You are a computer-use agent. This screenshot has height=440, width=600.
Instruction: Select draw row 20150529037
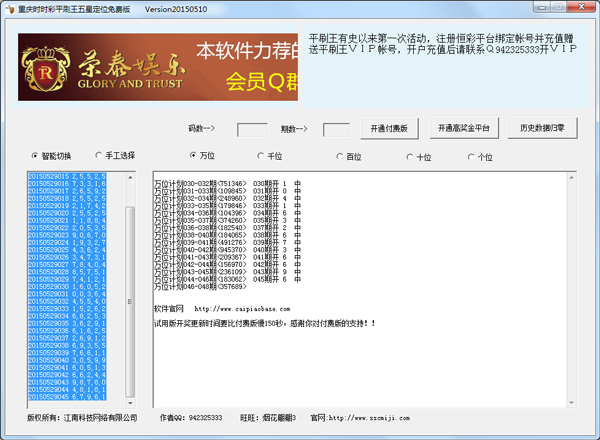click(67, 338)
